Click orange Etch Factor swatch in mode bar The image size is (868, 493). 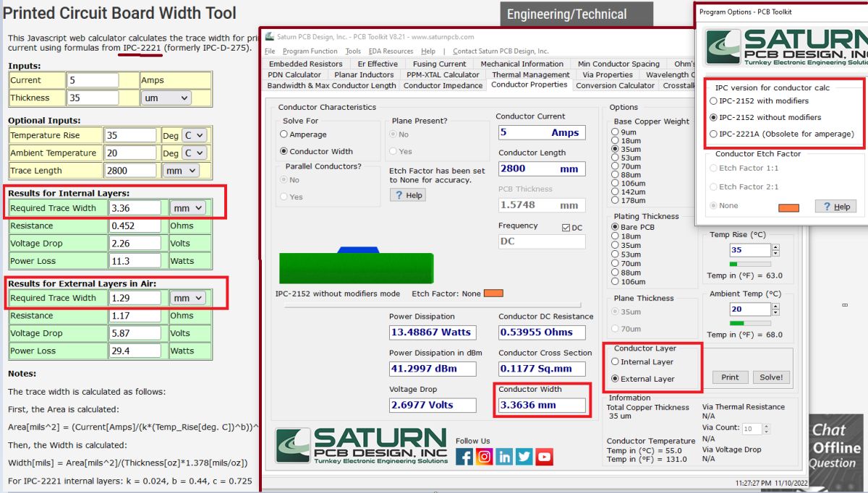coord(493,293)
